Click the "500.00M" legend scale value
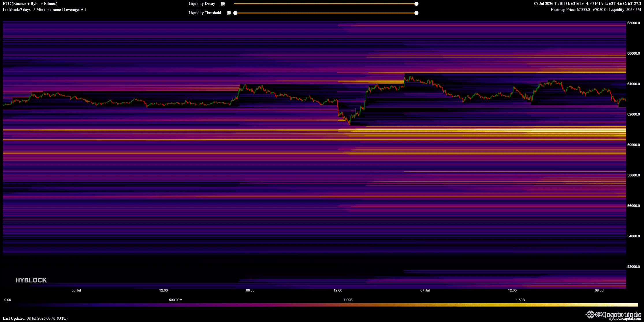Image resolution: width=644 pixels, height=322 pixels. point(176,300)
